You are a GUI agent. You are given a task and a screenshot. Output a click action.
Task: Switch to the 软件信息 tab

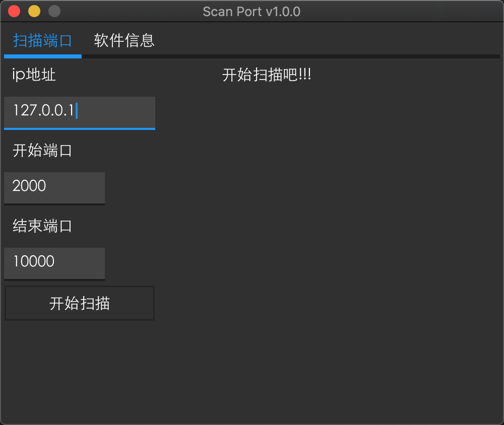[124, 41]
